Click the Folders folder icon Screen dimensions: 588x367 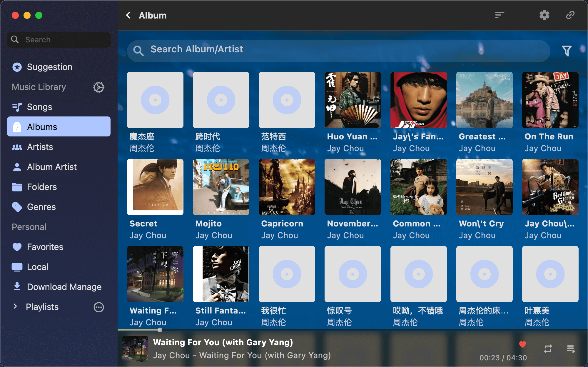pos(17,187)
